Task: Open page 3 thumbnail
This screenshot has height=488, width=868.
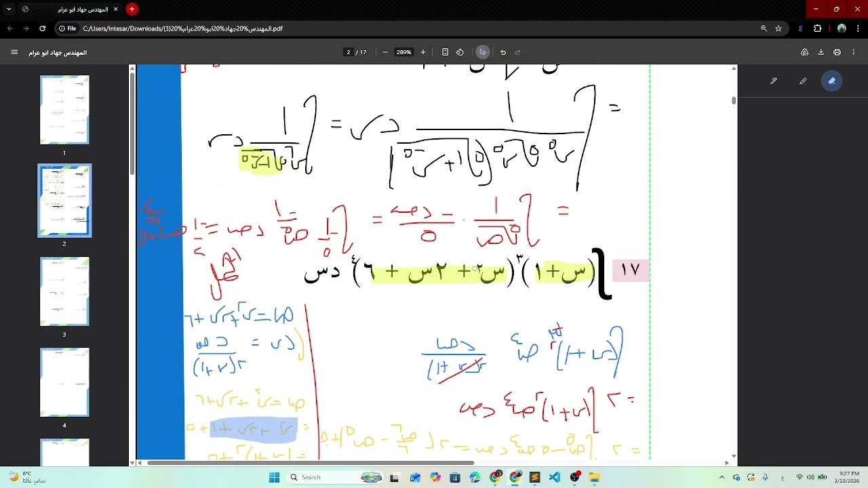Action: tap(64, 291)
